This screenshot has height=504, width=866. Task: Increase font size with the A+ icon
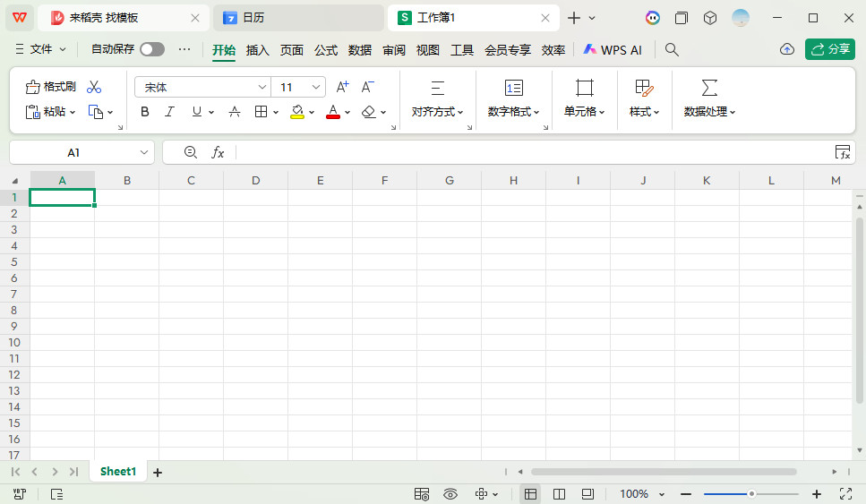342,87
